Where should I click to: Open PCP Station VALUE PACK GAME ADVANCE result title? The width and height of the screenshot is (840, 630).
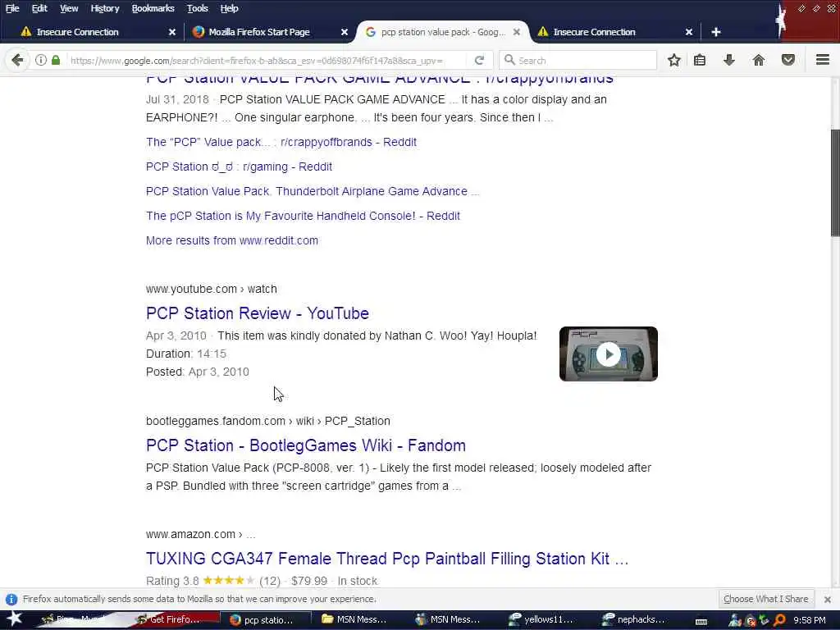pyautogui.click(x=379, y=80)
